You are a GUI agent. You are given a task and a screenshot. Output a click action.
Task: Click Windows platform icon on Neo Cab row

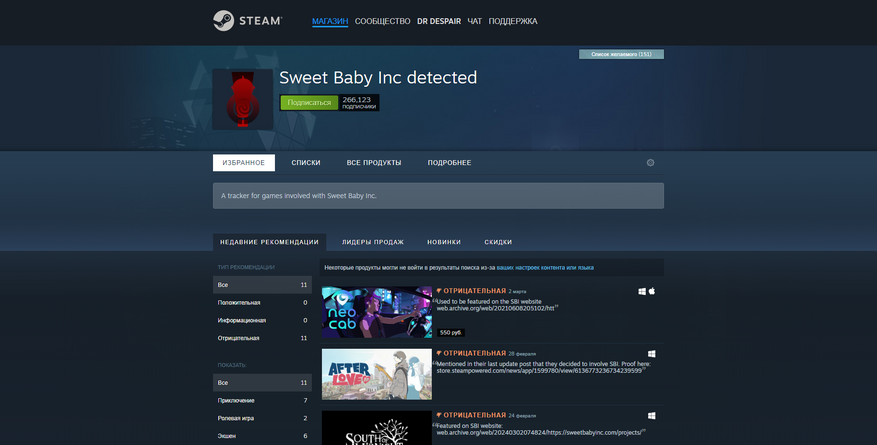642,291
